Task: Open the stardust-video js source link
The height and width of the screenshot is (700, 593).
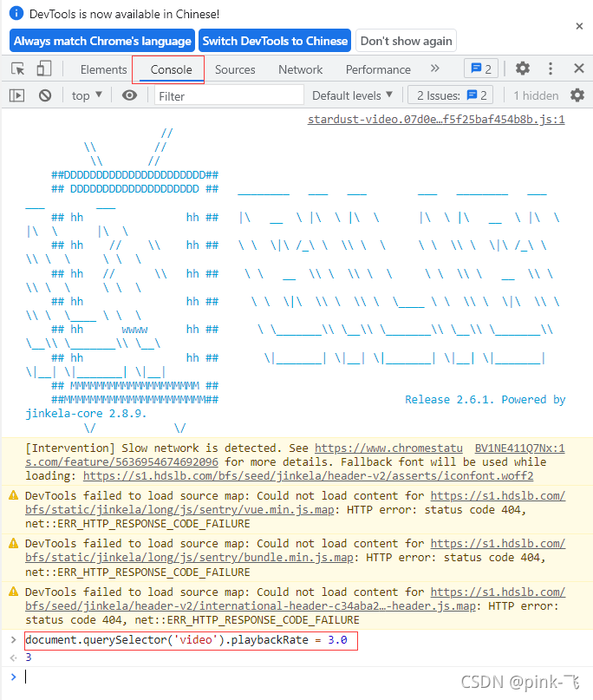Action: point(436,120)
